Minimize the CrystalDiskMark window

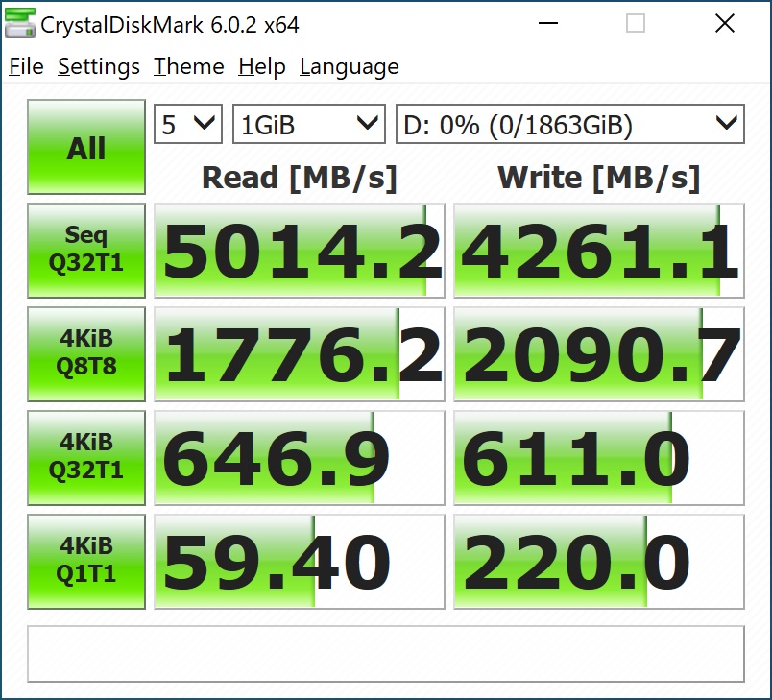point(548,23)
